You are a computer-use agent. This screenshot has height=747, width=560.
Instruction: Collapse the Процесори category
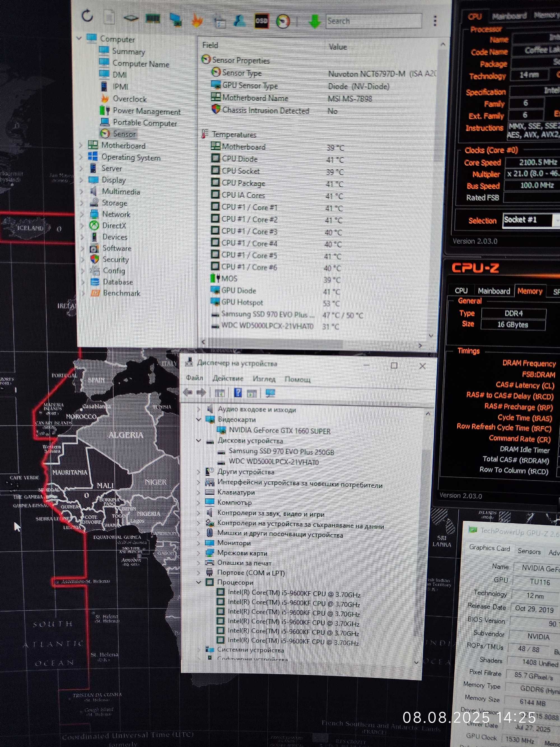point(199,582)
